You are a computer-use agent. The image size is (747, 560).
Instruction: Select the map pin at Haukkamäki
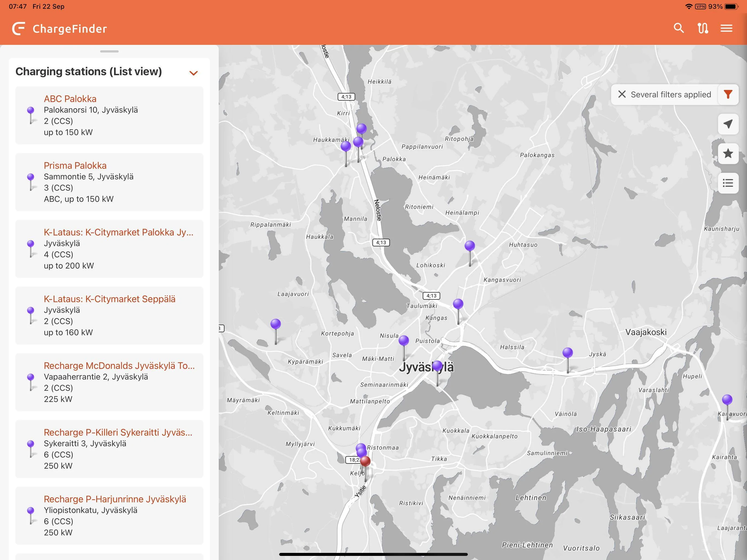[345, 146]
